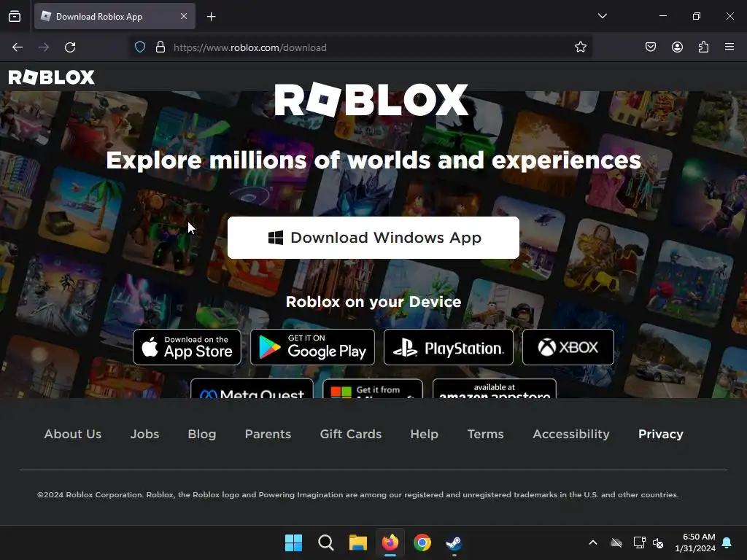Screen dimensions: 747x560
Task: Open the muted volume tray icon
Action: [x=658, y=542]
